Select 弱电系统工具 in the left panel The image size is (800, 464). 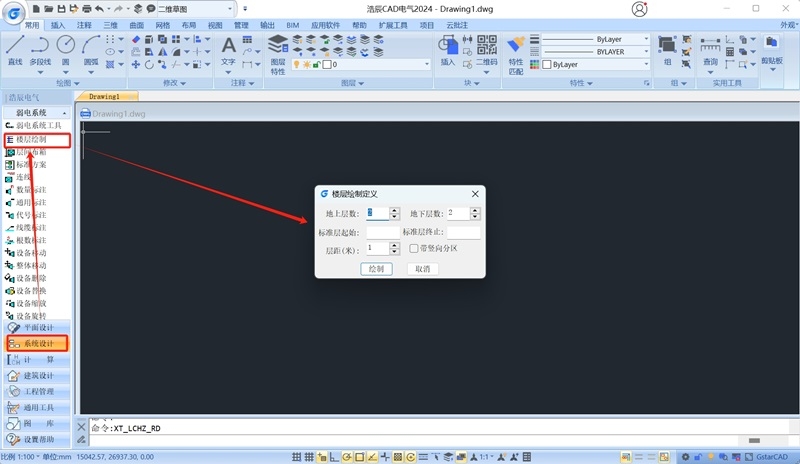click(34, 125)
